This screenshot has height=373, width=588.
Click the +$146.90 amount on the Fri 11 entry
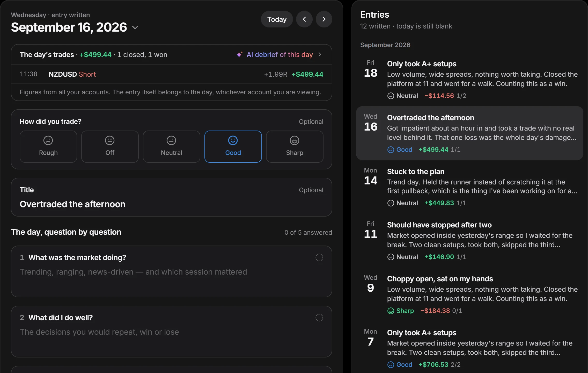[439, 257]
